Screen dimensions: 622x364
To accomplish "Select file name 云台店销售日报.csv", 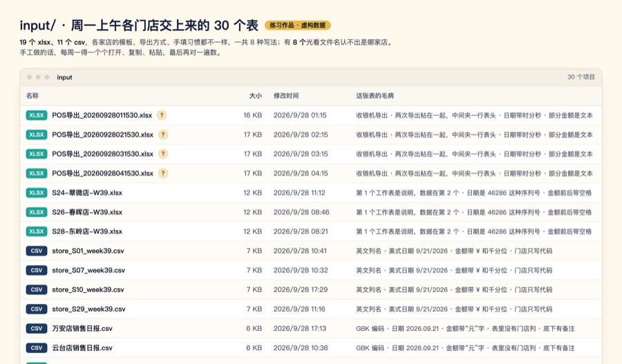I will (82, 347).
